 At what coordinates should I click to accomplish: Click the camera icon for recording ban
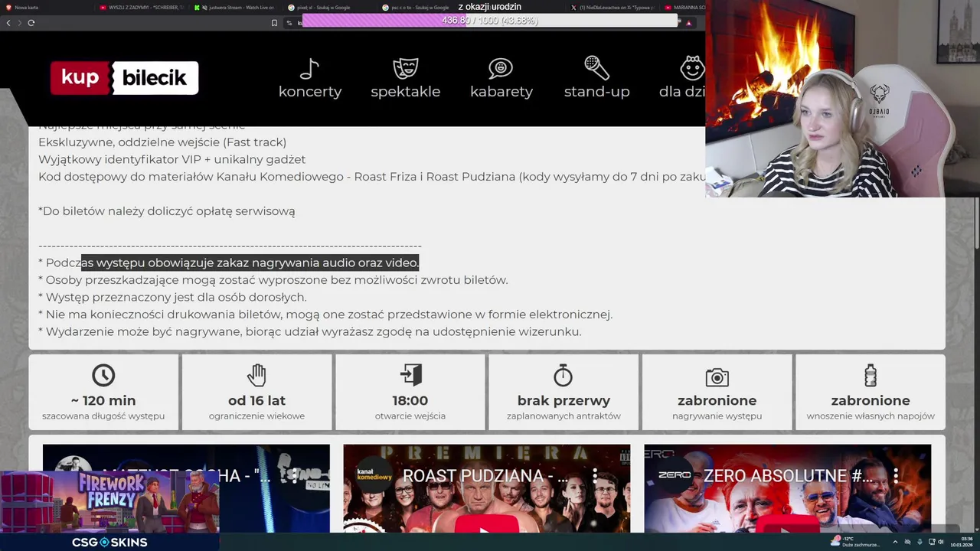pyautogui.click(x=717, y=377)
